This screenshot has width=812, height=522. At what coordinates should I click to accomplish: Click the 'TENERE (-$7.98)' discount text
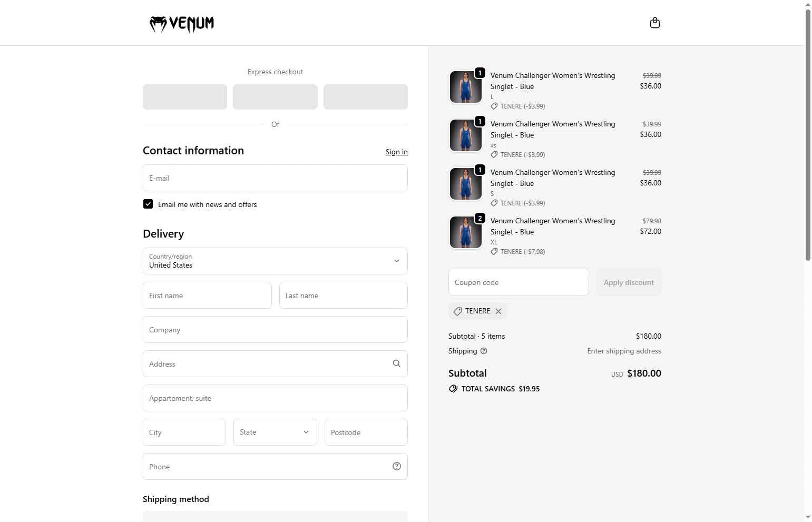[523, 251]
